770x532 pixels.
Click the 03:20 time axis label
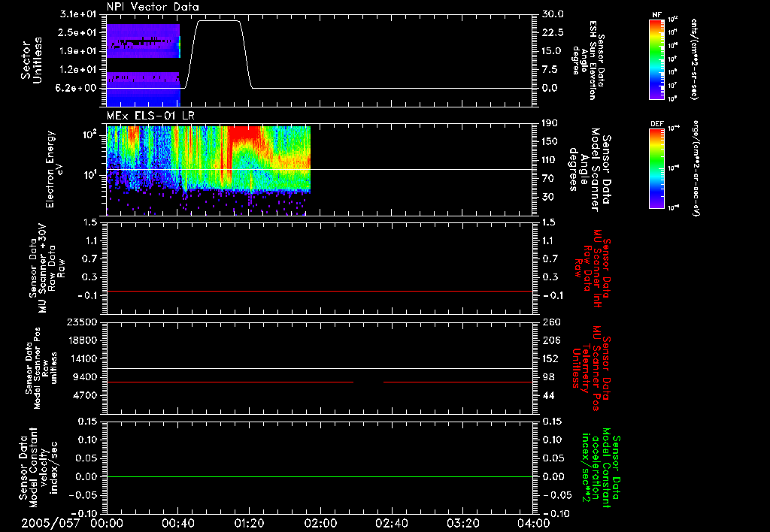click(x=462, y=523)
